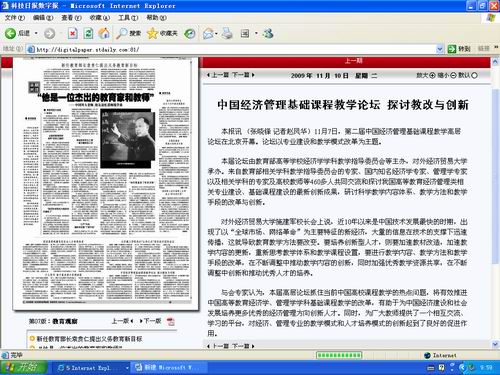Click the Messenger icon in toolbar
Viewport: 500px width, 375px height.
268,33
